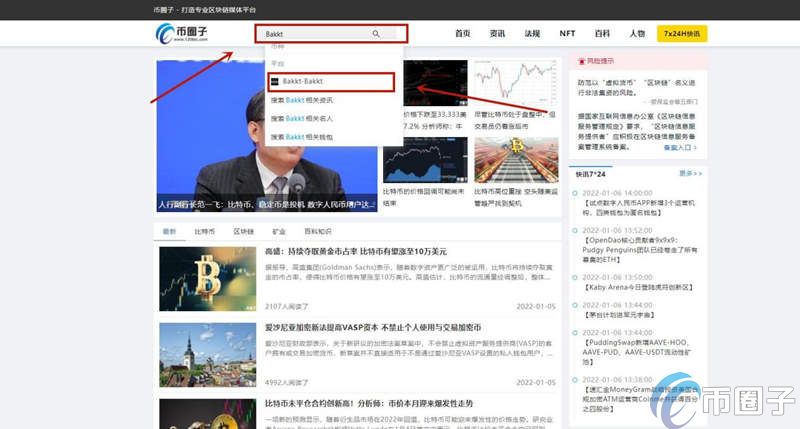
Task: Open the blue area chart thumbnail
Action: 425,160
